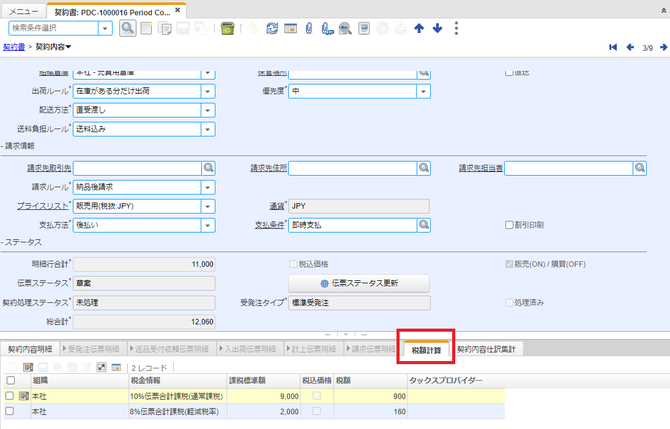Follow the 契約書 breadcrumb link
The height and width of the screenshot is (429, 670).
click(14, 47)
